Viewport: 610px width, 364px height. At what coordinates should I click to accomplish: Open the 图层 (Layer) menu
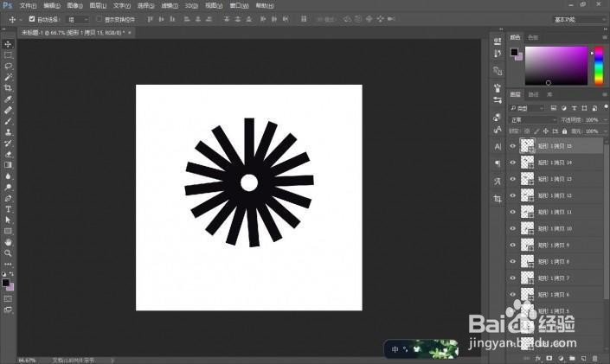click(98, 6)
